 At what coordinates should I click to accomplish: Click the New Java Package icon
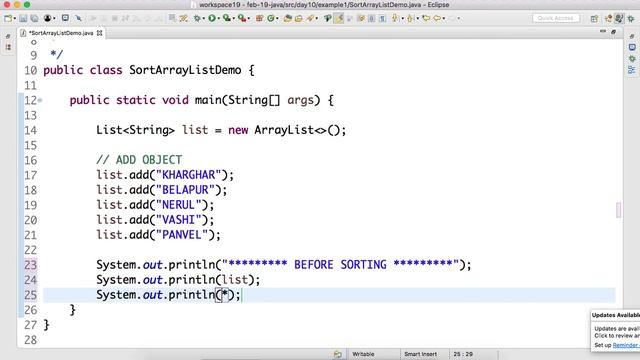point(259,18)
